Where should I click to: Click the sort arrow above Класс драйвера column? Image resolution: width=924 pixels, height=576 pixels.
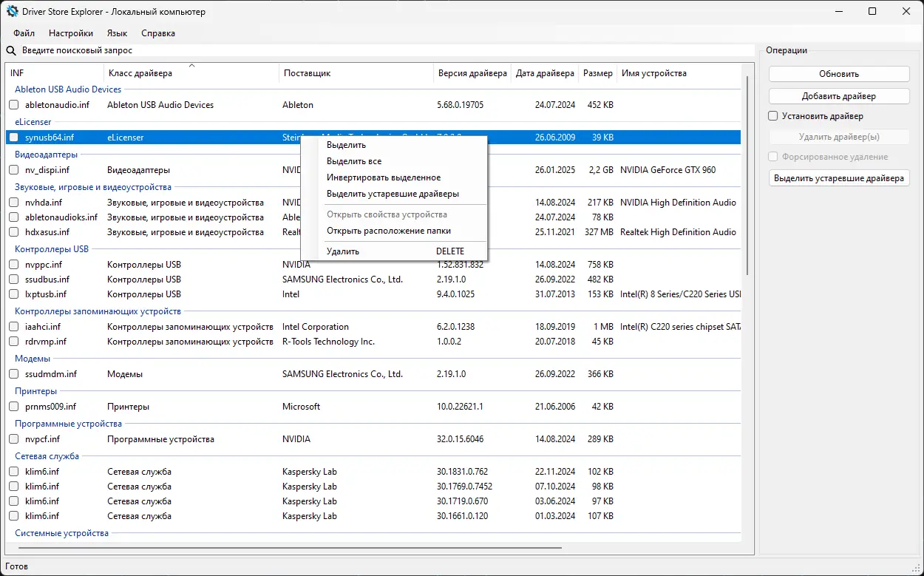(192, 66)
